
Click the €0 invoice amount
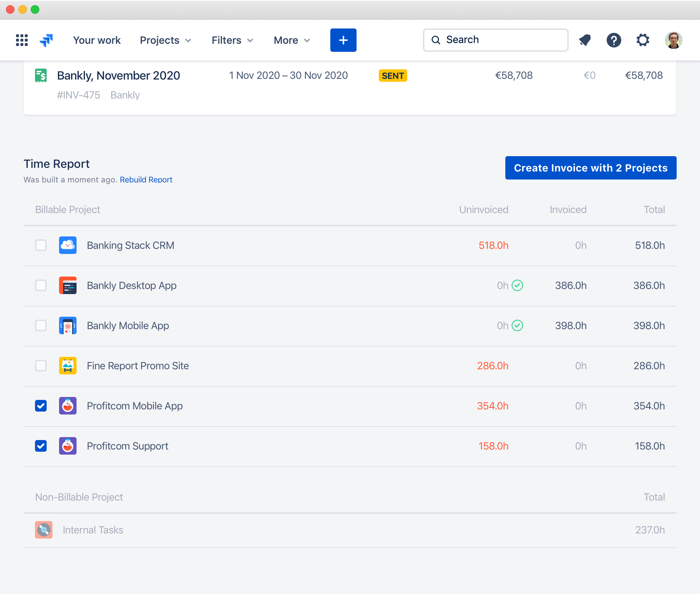pyautogui.click(x=590, y=76)
